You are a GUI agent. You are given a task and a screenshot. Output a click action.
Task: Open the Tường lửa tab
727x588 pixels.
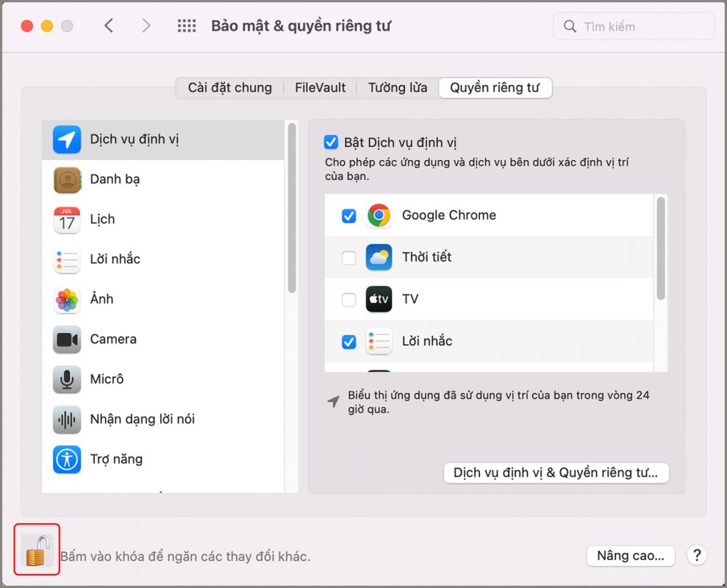click(397, 87)
